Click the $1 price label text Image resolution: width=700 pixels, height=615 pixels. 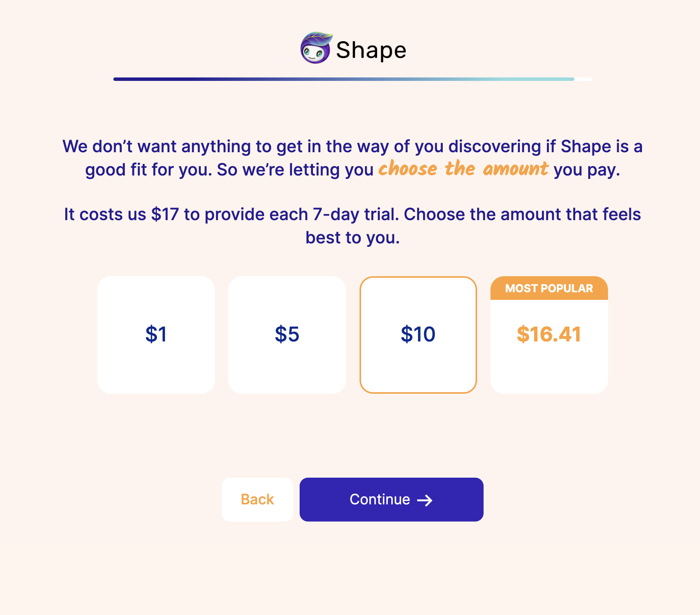coord(156,334)
